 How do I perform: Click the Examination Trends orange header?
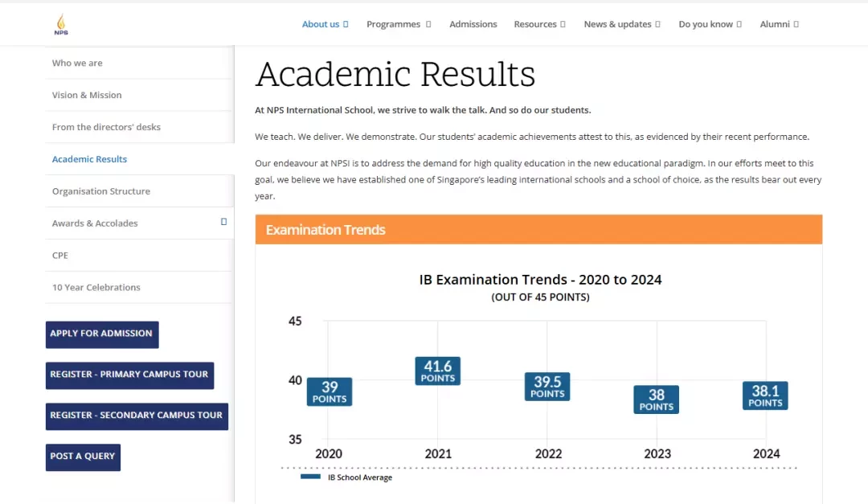coord(538,230)
